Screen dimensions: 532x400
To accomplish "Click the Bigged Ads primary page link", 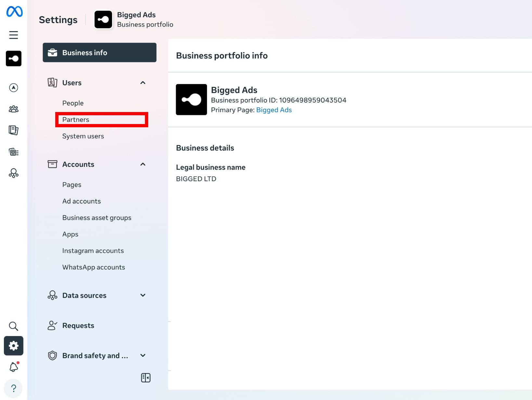I will click(274, 110).
